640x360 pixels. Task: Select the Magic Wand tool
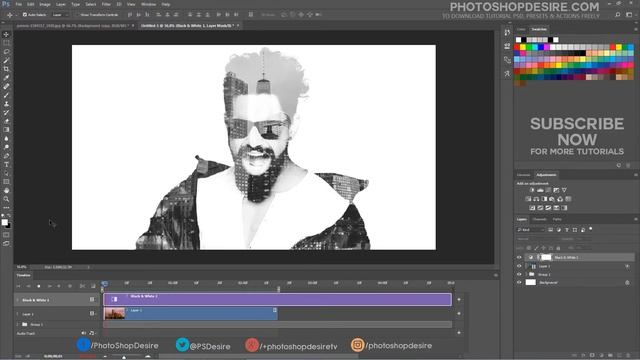pyautogui.click(x=6, y=60)
